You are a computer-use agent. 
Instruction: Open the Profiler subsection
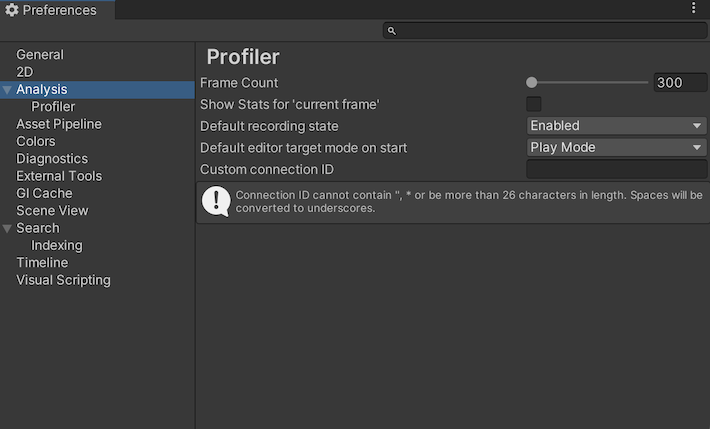[x=53, y=107]
